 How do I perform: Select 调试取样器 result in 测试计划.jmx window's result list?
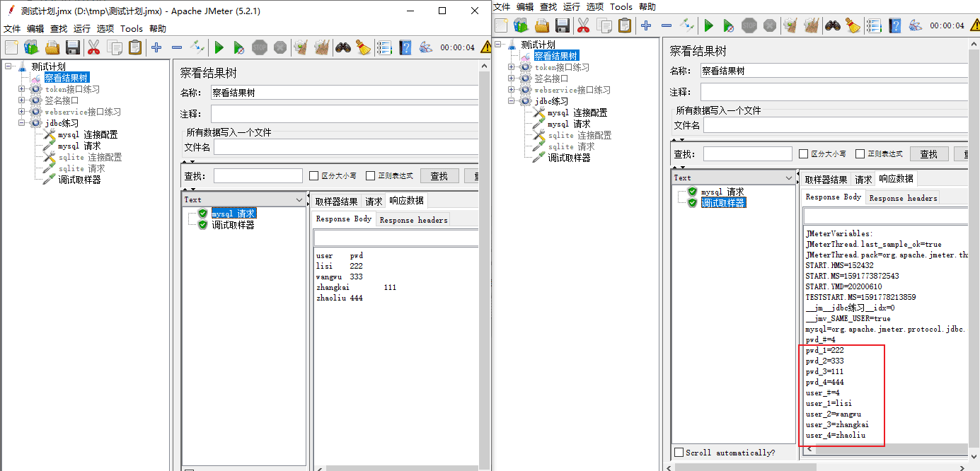pos(233,225)
